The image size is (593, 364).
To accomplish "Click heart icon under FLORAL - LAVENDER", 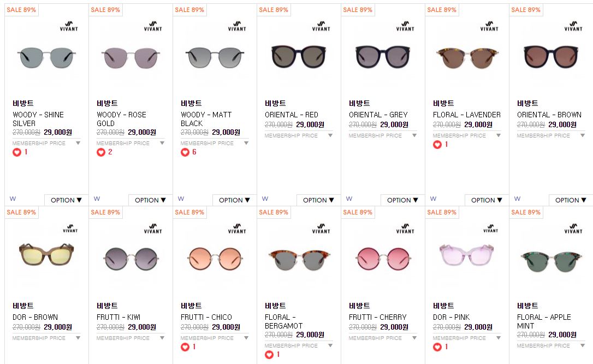I will coord(437,145).
